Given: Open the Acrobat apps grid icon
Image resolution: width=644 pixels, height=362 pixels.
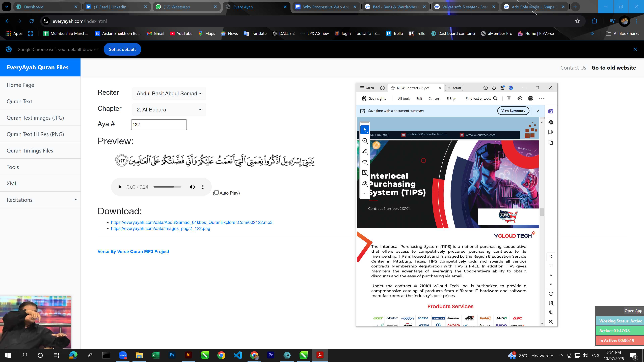Looking at the screenshot, I should click(502, 88).
